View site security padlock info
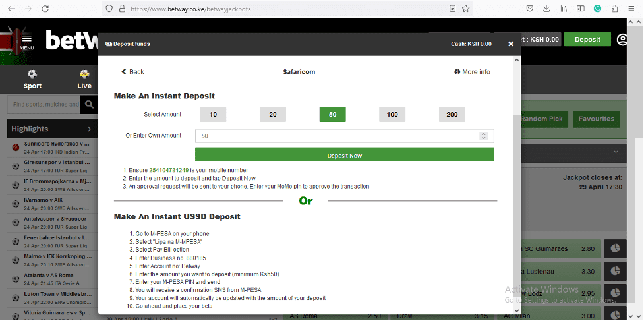This screenshot has width=644, height=321. tap(121, 9)
